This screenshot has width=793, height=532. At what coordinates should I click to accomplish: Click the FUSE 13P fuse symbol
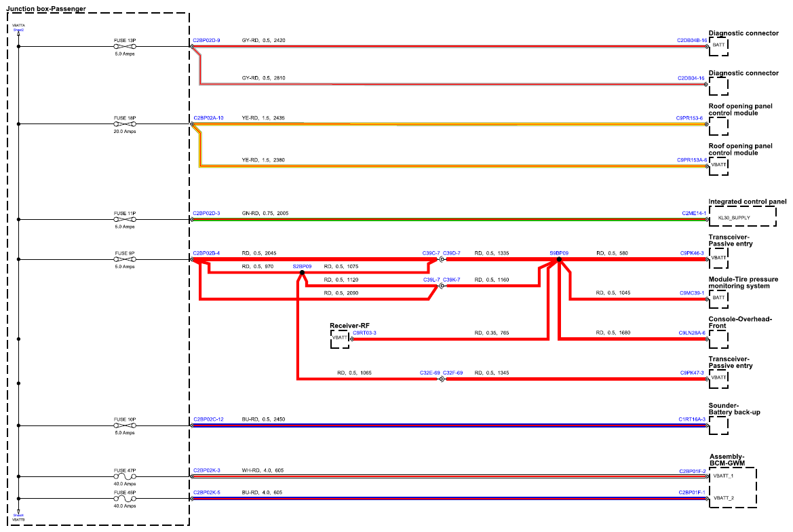coord(125,47)
